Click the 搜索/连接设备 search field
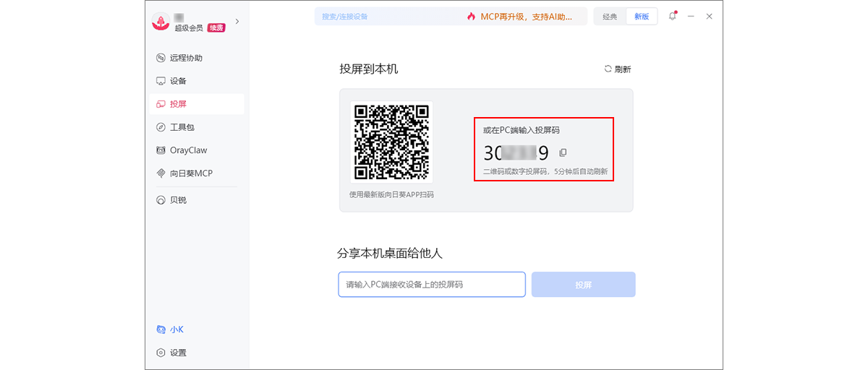The height and width of the screenshot is (370, 868). 387,17
